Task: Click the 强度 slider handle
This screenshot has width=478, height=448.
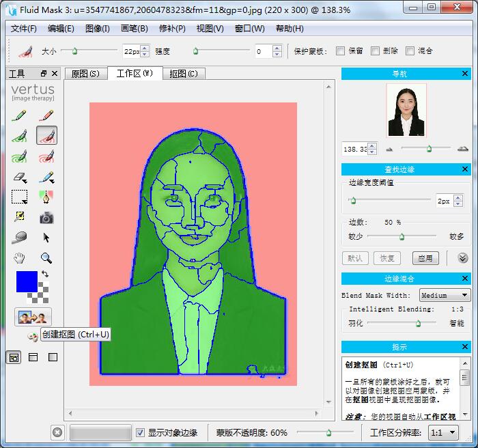Action: [x=196, y=51]
